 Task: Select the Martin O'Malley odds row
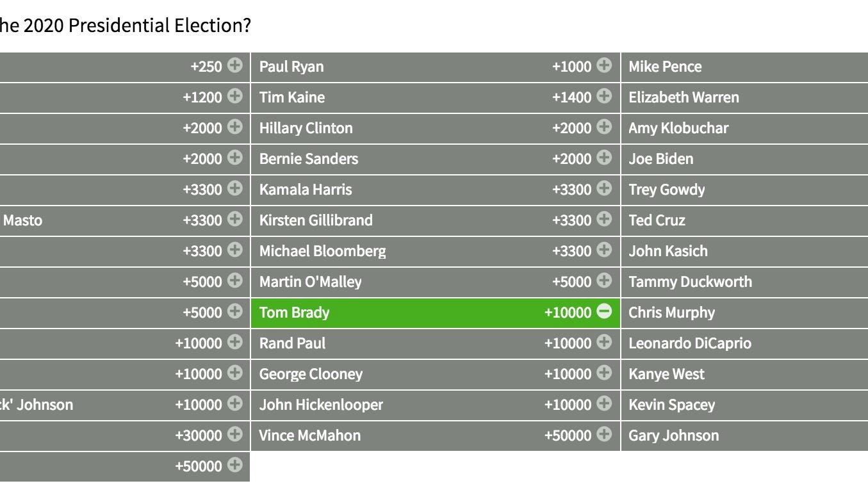435,282
